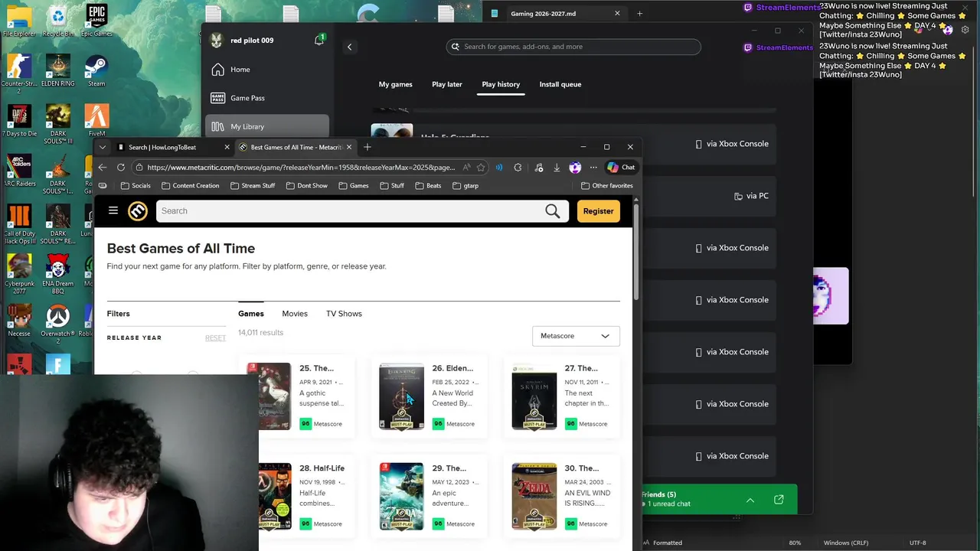Refresh the Metacritic page
The width and height of the screenshot is (980, 551).
(x=121, y=167)
